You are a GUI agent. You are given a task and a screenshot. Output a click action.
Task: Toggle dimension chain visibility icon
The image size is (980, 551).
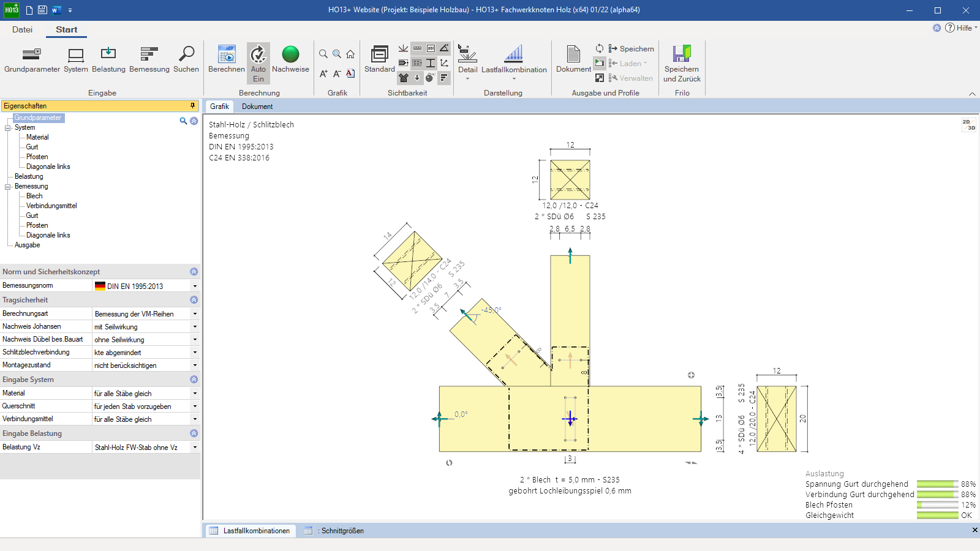tap(417, 48)
